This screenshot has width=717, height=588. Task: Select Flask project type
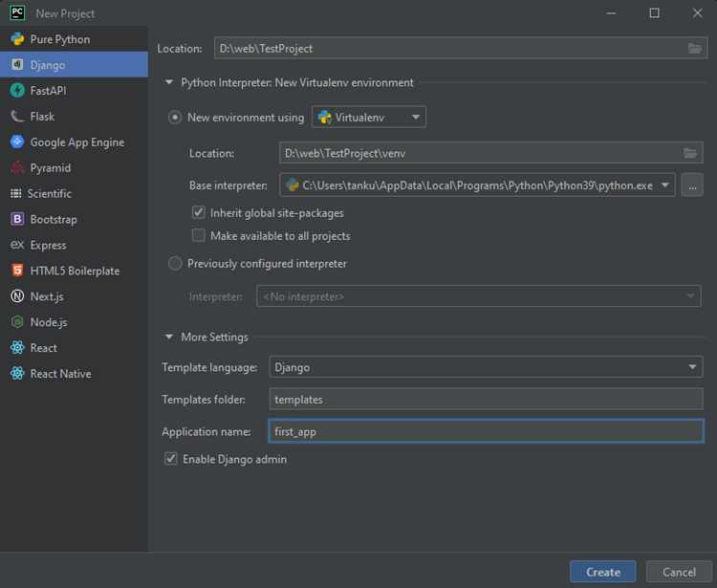click(x=74, y=116)
